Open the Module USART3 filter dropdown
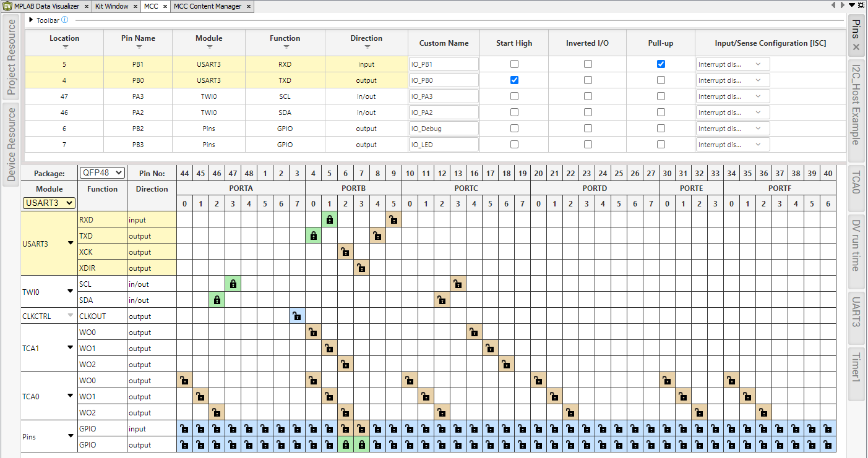 49,203
